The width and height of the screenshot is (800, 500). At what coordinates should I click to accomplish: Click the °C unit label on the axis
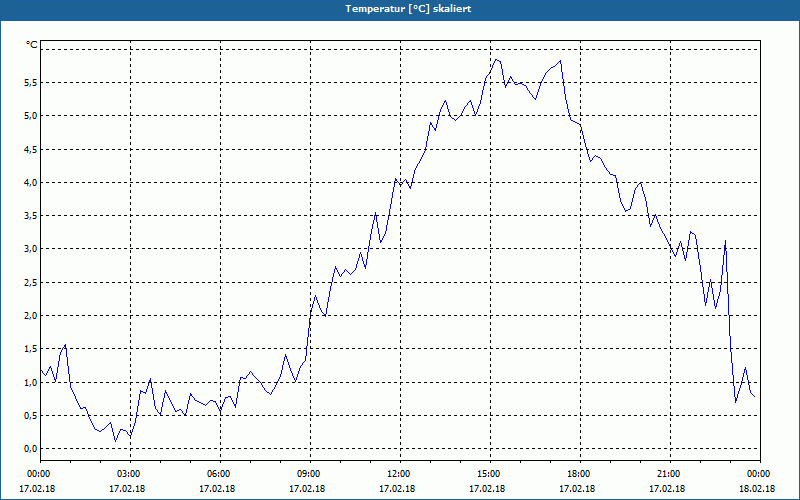(31, 45)
